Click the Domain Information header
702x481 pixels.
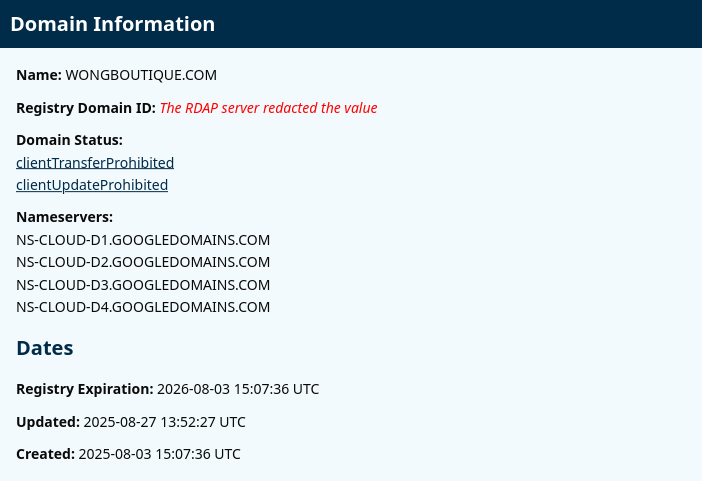click(x=112, y=24)
